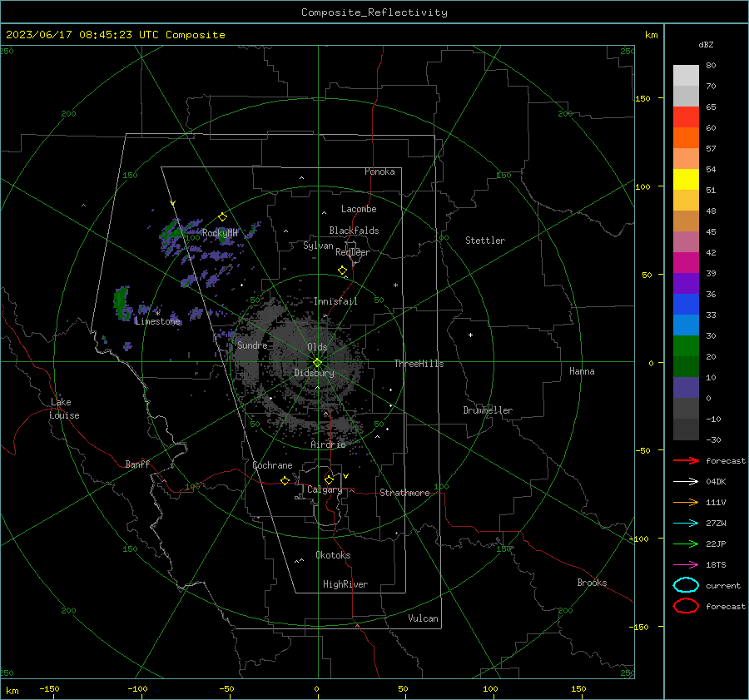
Task: Click the Lake Louise label
Action: [64, 409]
